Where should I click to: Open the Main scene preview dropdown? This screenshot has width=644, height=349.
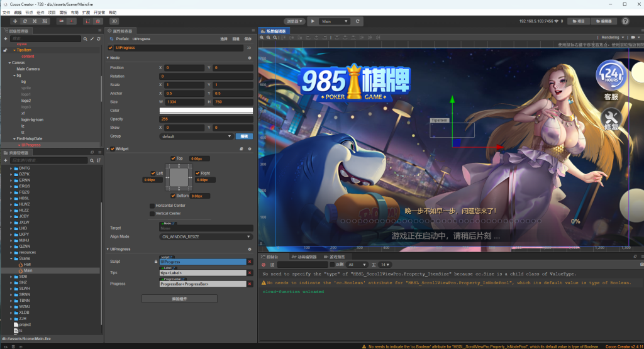coord(335,21)
